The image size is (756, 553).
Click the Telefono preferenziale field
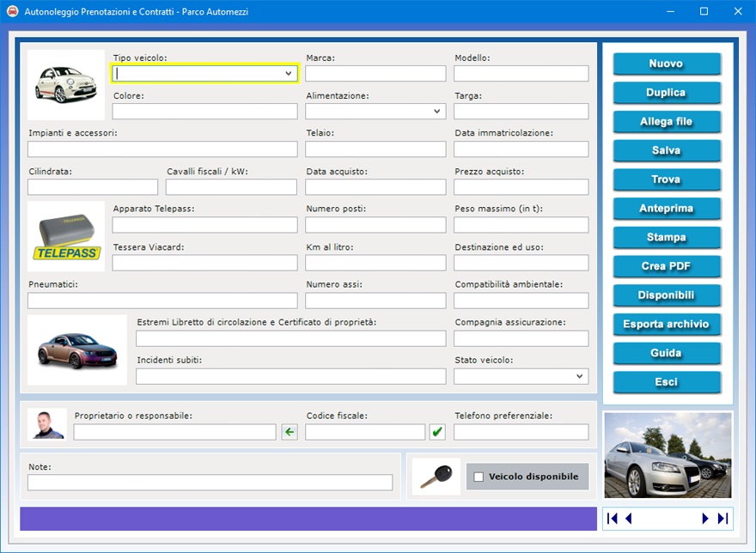(521, 432)
